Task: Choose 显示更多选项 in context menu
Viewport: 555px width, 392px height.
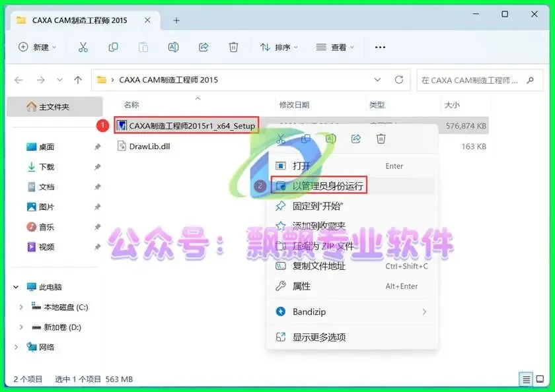Action: (351, 337)
